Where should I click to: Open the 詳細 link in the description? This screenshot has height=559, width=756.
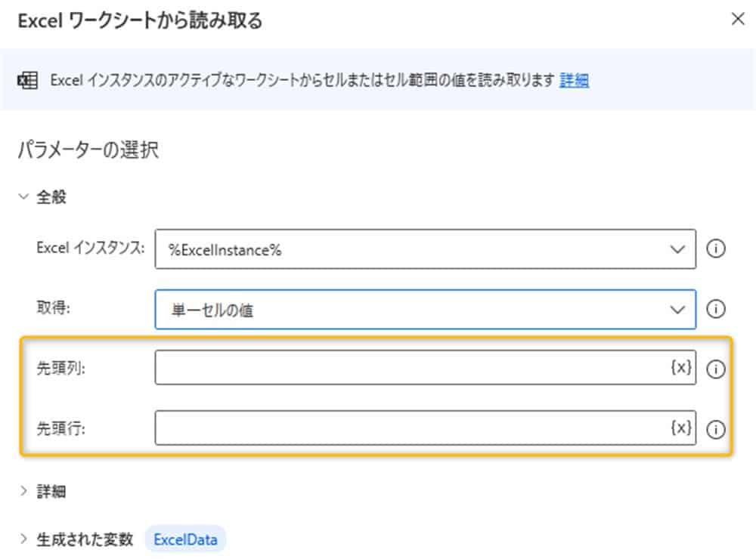[x=574, y=80]
